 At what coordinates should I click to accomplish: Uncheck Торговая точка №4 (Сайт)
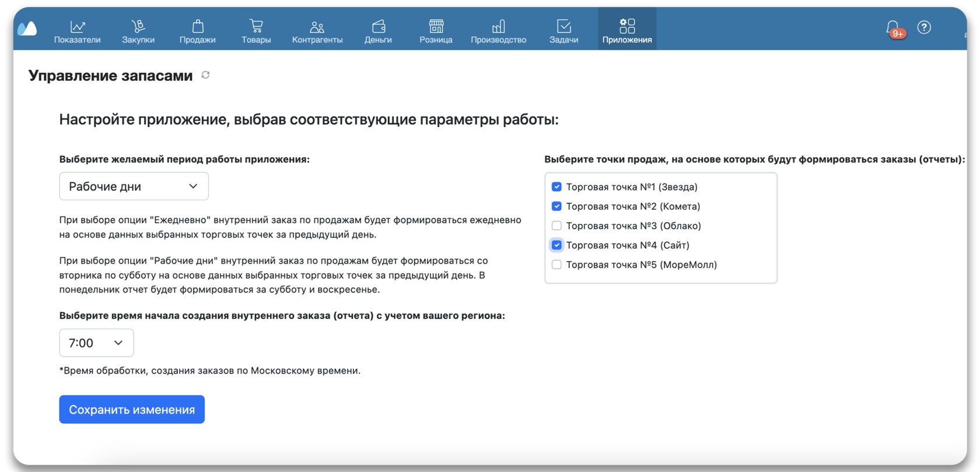pyautogui.click(x=556, y=245)
